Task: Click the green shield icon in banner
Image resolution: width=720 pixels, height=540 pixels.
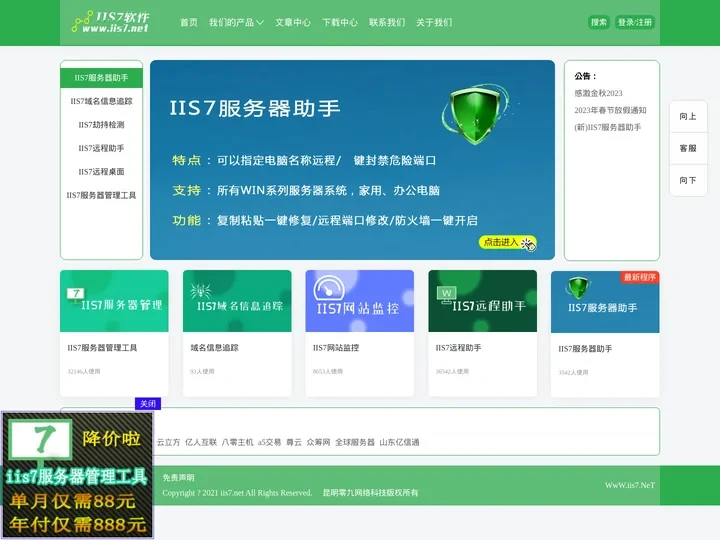Action: pos(475,113)
